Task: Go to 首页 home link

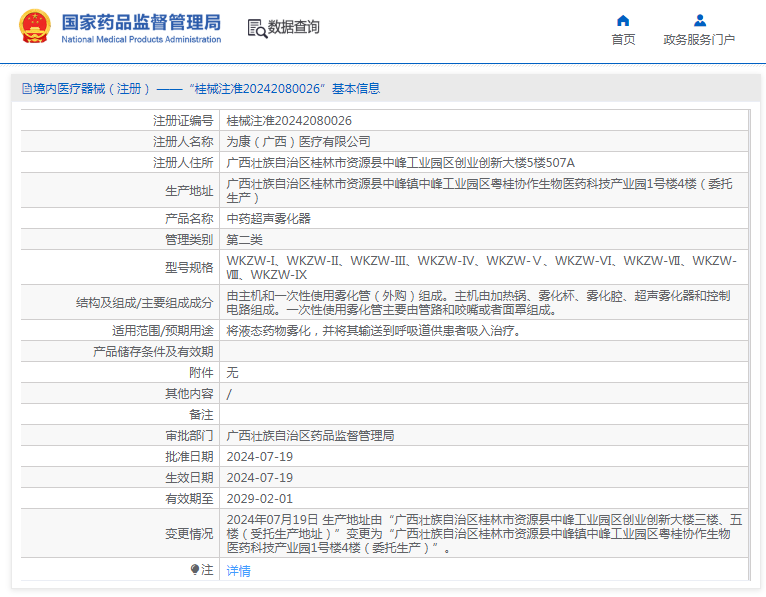Action: 623,40
